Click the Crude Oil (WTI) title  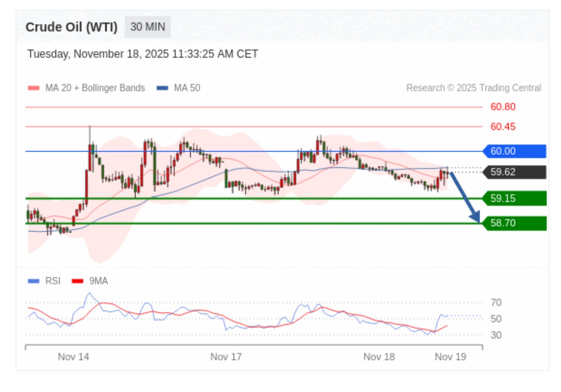tap(72, 28)
